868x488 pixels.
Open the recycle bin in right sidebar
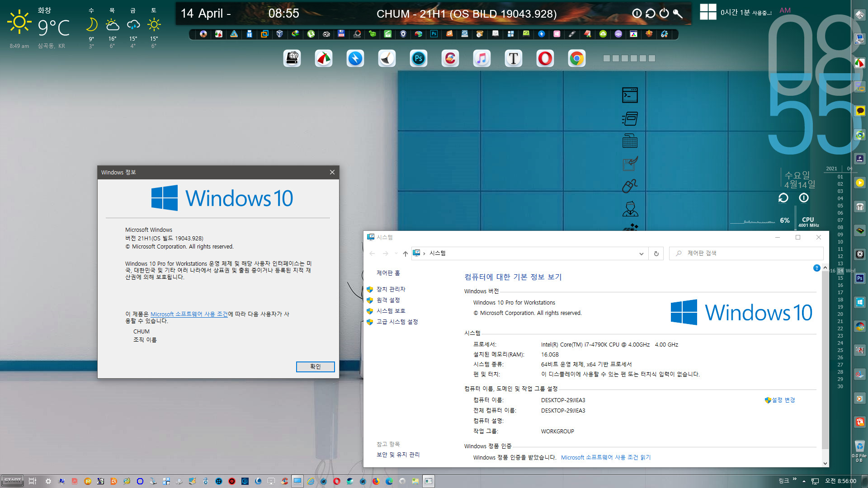point(860,446)
